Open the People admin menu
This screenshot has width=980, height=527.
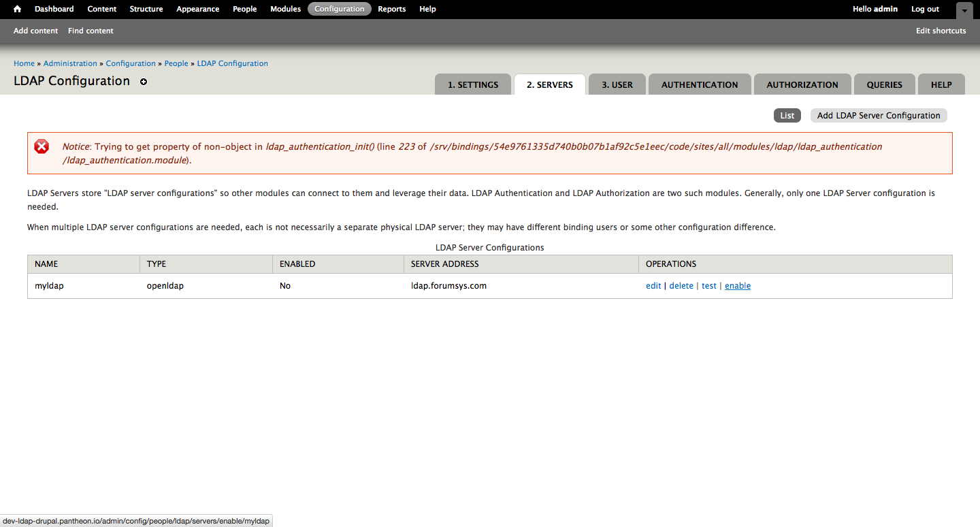point(245,9)
